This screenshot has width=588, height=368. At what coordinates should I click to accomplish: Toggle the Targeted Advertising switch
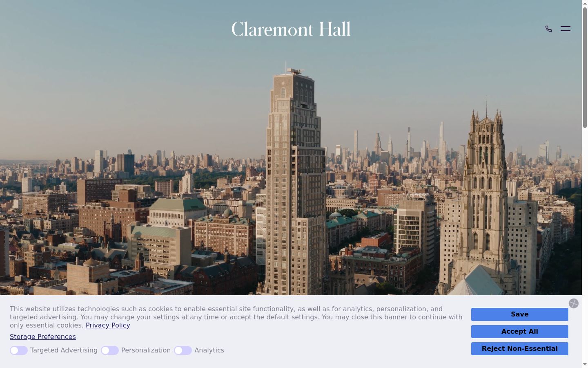pyautogui.click(x=19, y=350)
